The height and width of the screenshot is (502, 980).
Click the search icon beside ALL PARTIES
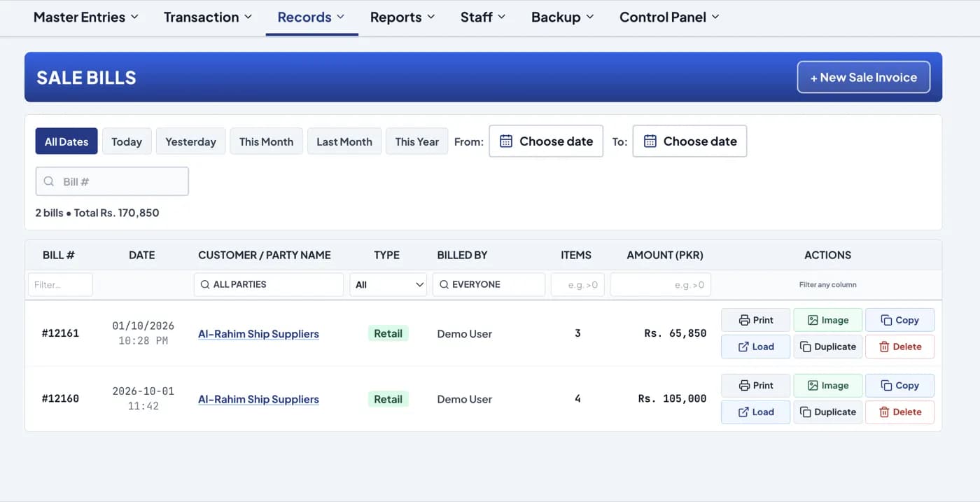click(205, 284)
